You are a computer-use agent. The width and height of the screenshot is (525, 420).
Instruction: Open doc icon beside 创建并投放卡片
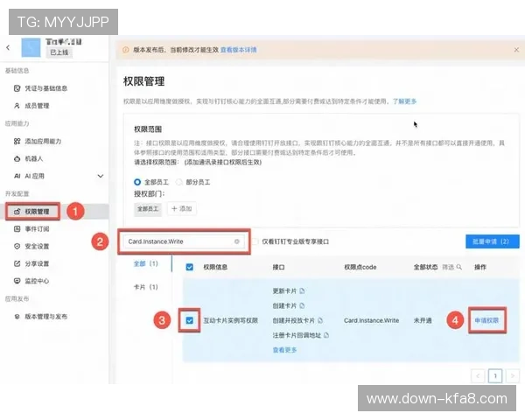[320, 320]
